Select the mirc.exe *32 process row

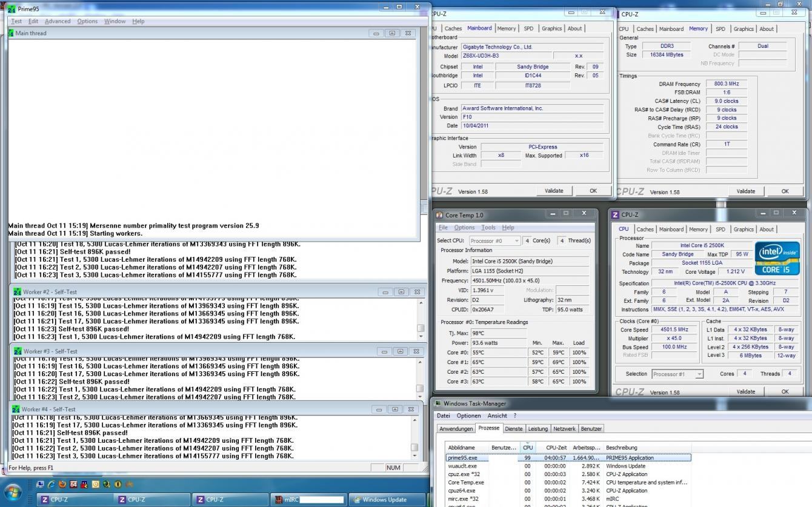tap(568, 499)
